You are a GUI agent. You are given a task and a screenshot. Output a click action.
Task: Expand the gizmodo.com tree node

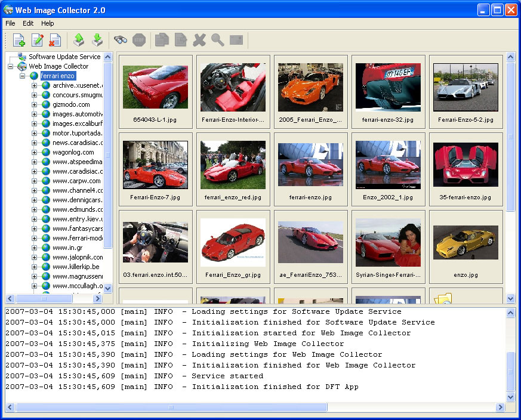35,105
